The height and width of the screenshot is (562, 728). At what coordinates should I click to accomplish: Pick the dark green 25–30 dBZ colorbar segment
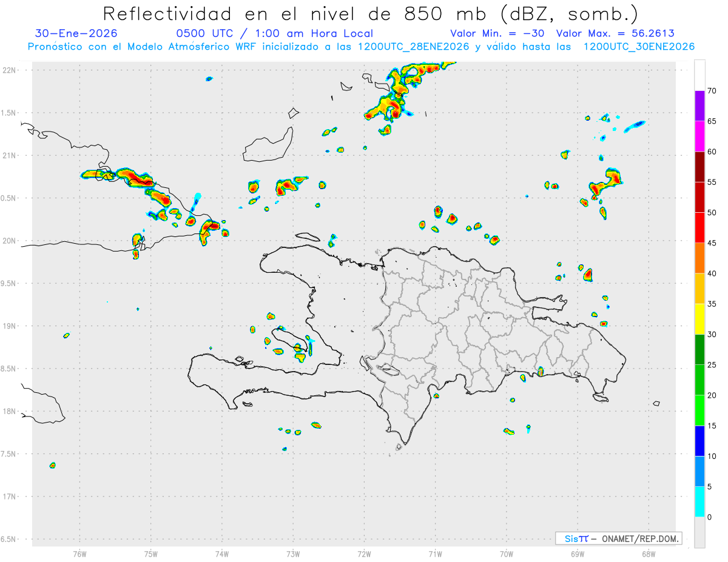pyautogui.click(x=699, y=350)
